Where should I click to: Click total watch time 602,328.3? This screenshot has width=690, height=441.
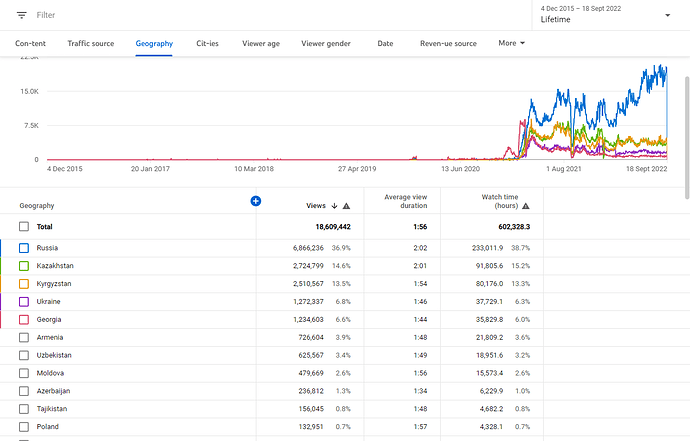coord(514,227)
